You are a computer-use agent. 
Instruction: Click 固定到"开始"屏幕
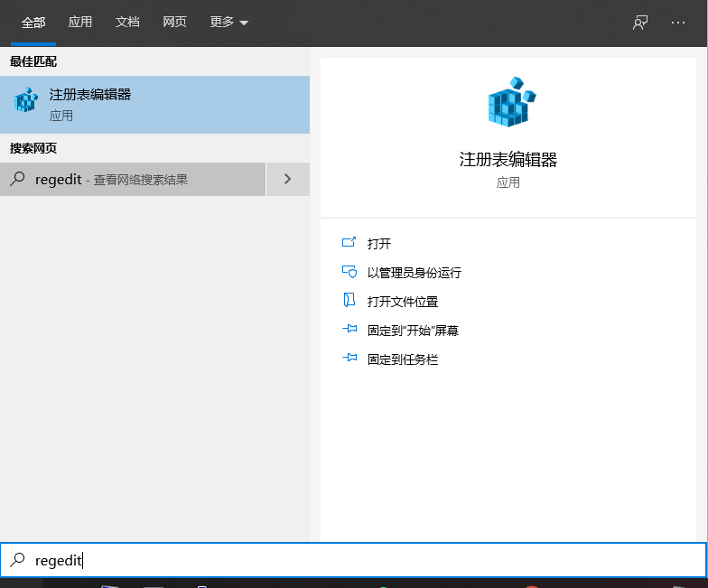(413, 331)
